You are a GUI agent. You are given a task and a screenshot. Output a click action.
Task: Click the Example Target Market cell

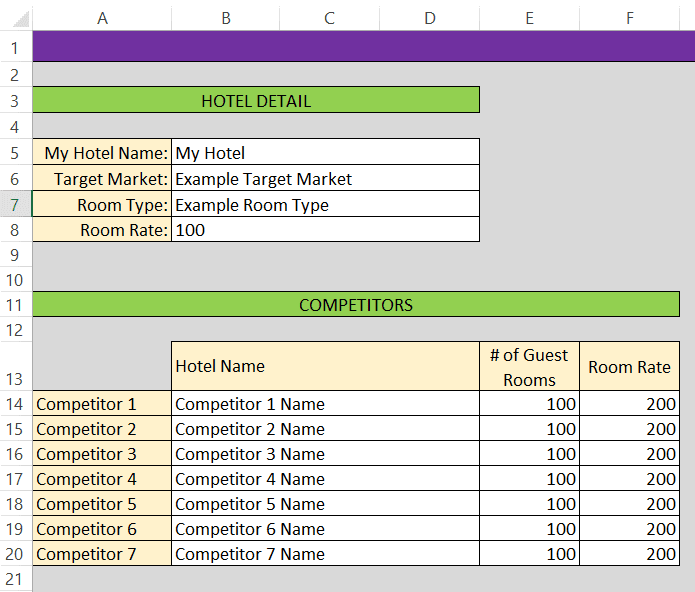coord(325,179)
